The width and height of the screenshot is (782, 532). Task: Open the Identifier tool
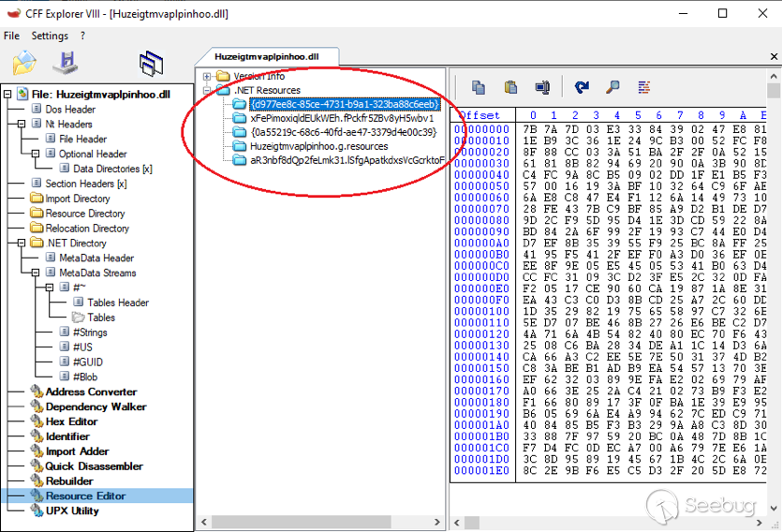[x=67, y=436]
